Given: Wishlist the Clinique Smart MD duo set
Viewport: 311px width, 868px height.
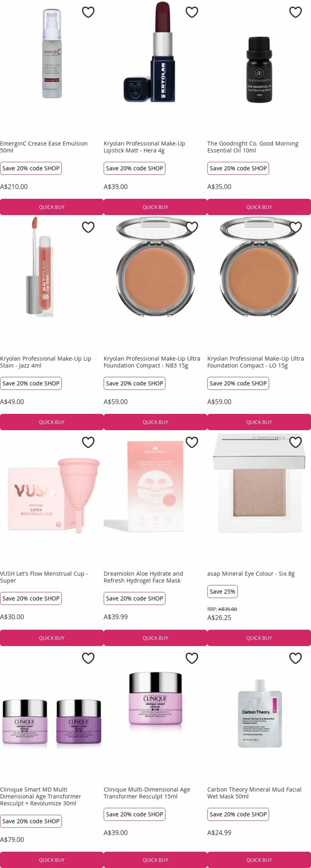Looking at the screenshot, I should pos(88,658).
